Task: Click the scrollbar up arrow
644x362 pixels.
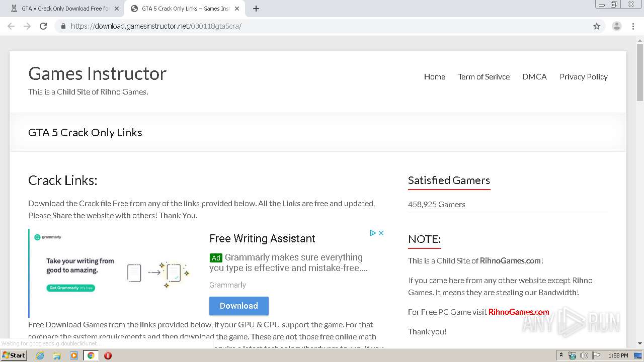Action: (640, 40)
